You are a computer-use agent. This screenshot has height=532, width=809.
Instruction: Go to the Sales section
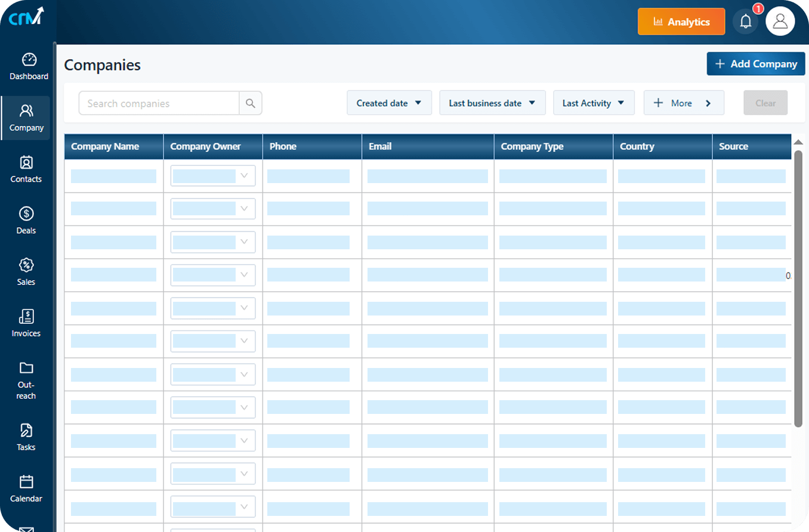(26, 272)
